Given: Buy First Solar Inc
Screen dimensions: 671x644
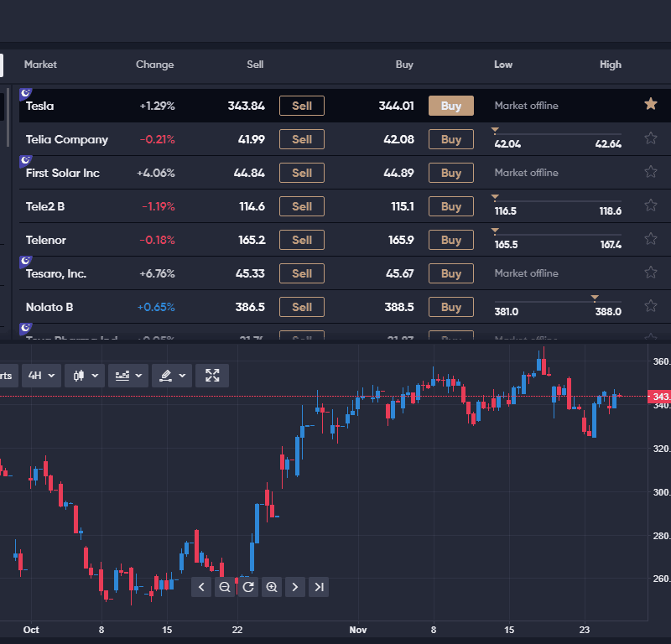Looking at the screenshot, I should tap(451, 173).
